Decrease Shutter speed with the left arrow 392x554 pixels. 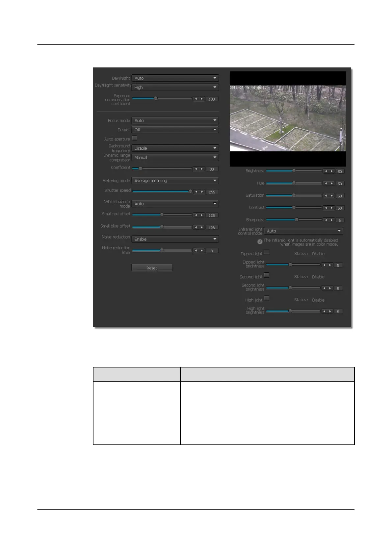point(196,191)
